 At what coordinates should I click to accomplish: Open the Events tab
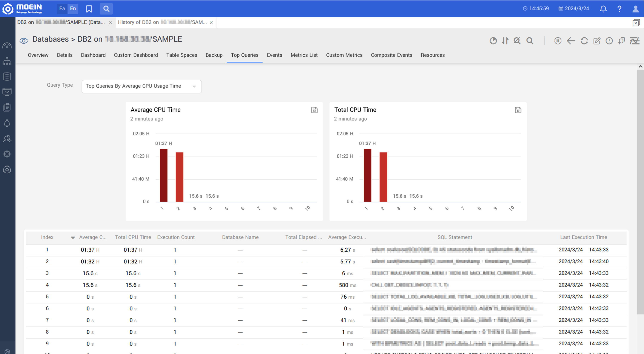pyautogui.click(x=275, y=55)
